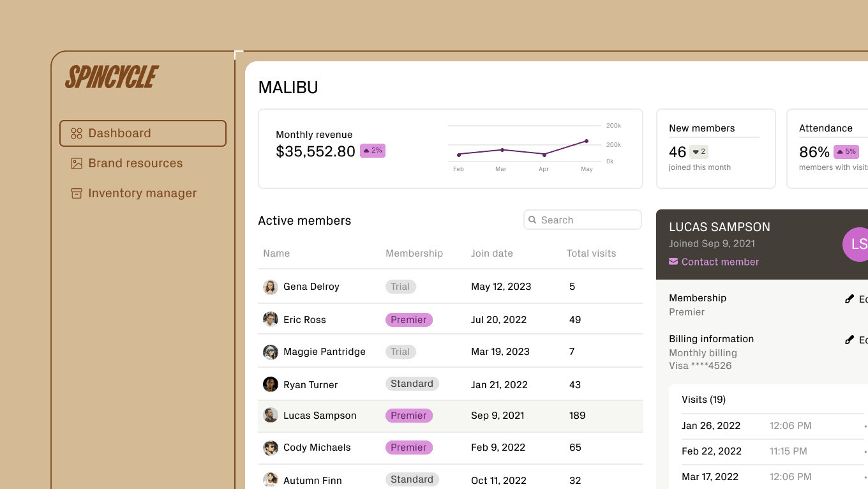This screenshot has height=489, width=868.
Task: Navigate to Brand resources
Action: click(x=135, y=163)
